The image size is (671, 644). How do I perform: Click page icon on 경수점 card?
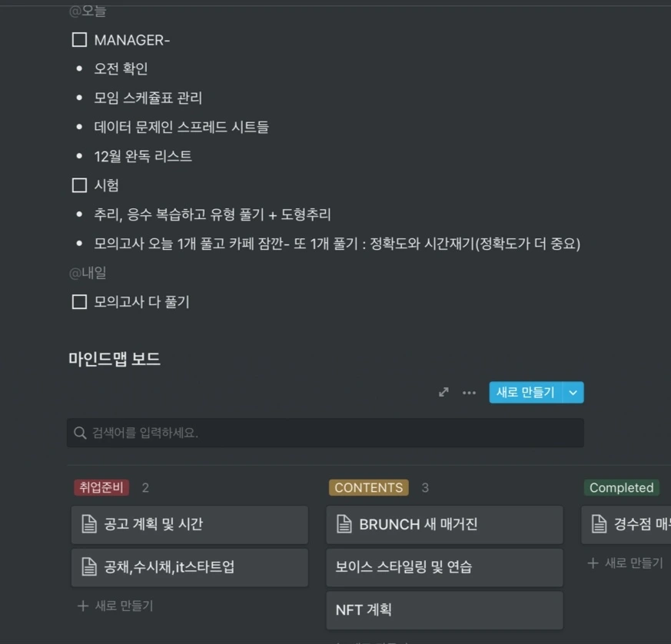click(x=599, y=524)
